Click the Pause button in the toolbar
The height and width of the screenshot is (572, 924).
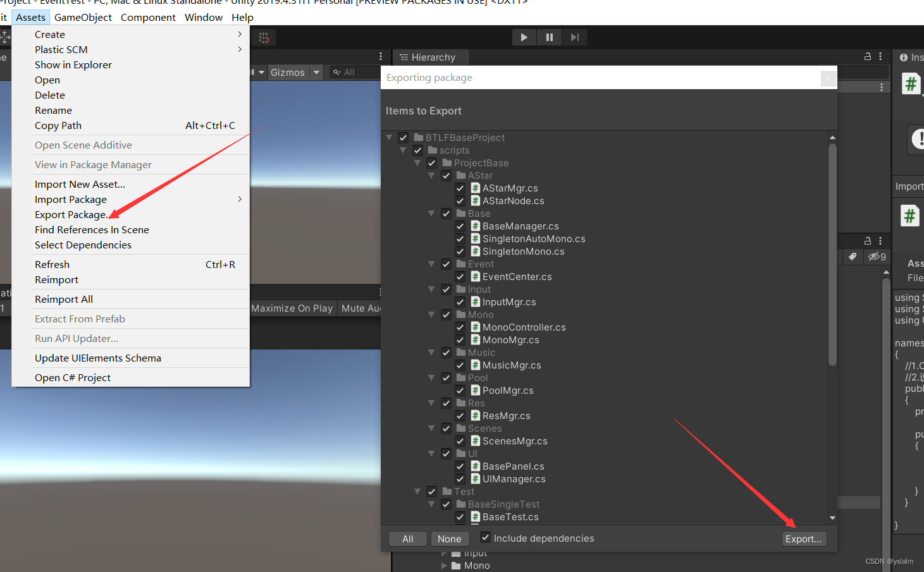(549, 37)
